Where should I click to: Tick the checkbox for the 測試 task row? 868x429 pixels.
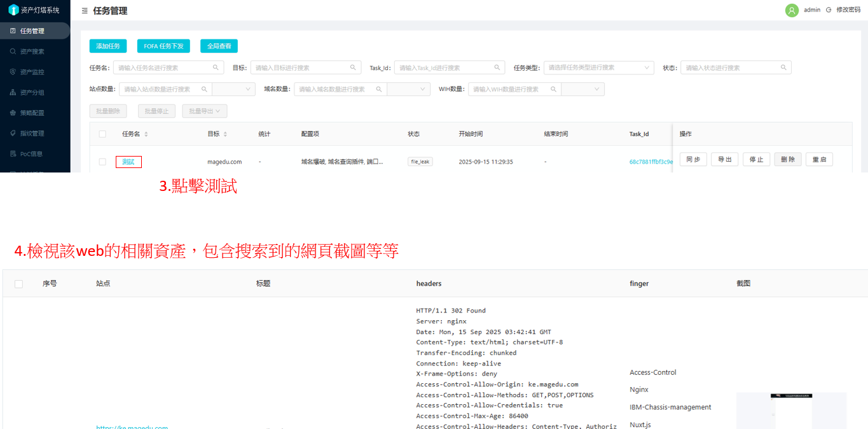pyautogui.click(x=102, y=162)
